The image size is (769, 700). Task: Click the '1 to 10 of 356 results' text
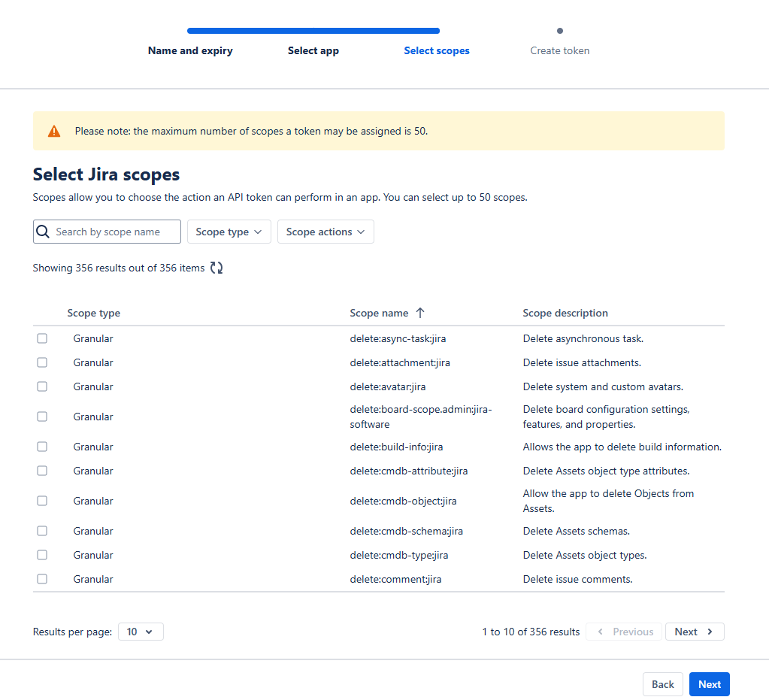point(531,632)
